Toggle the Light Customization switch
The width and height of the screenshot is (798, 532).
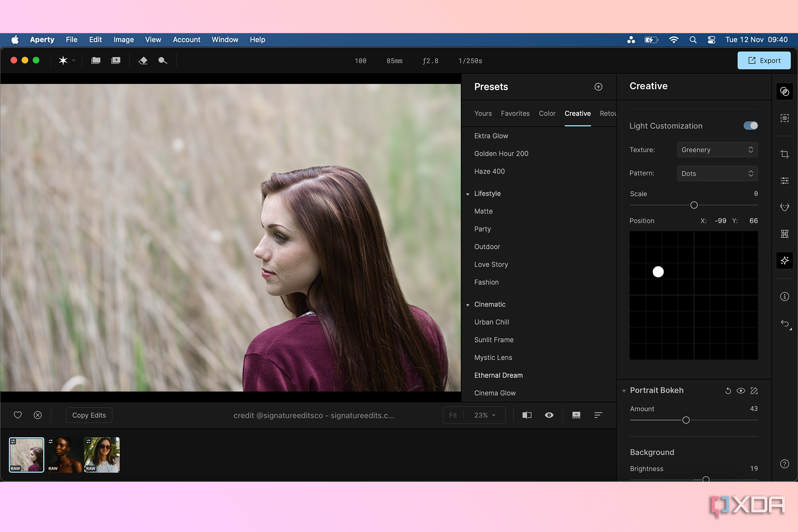[750, 126]
